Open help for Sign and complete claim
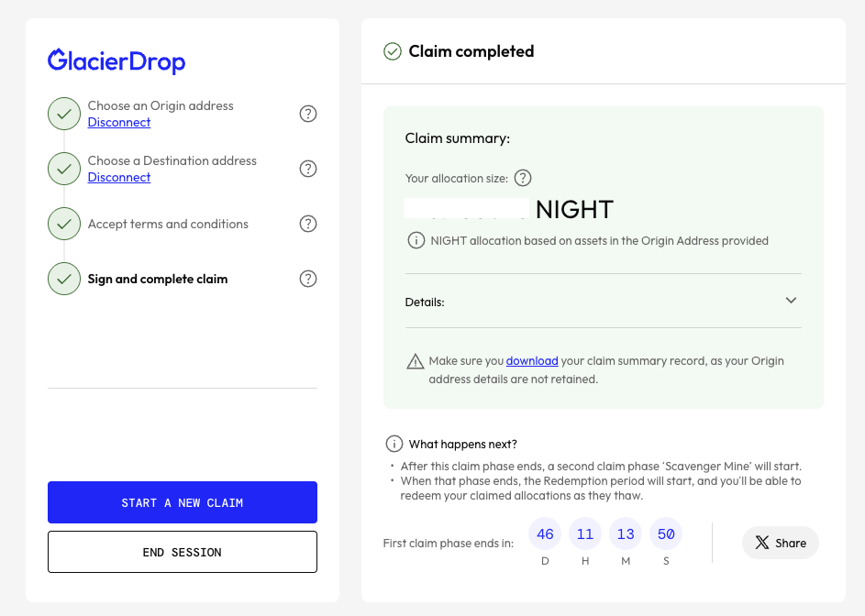865x616 pixels. tap(308, 279)
